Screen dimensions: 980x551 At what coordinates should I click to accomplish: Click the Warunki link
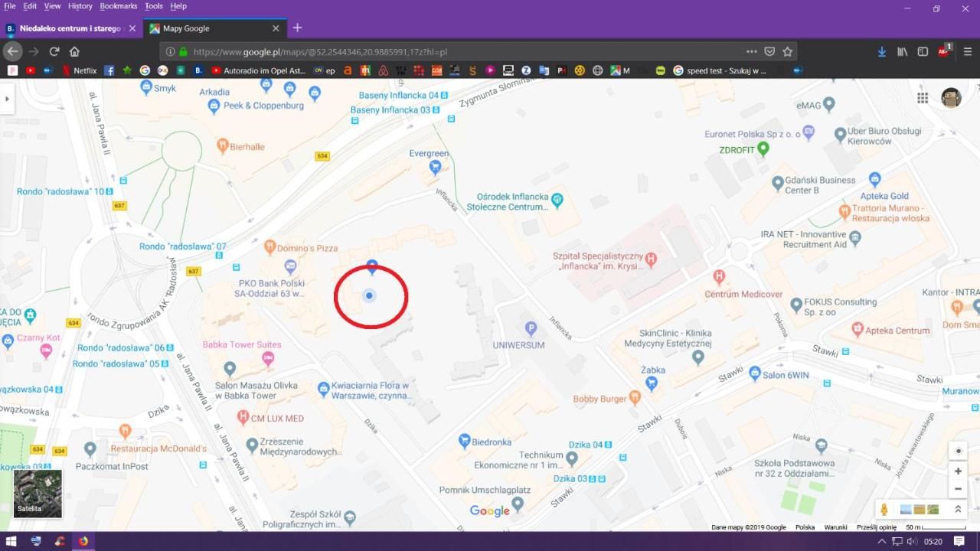coord(835,527)
